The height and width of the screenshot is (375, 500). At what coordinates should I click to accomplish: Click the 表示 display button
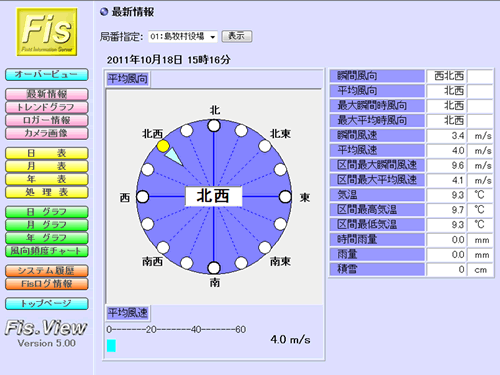coord(237,36)
